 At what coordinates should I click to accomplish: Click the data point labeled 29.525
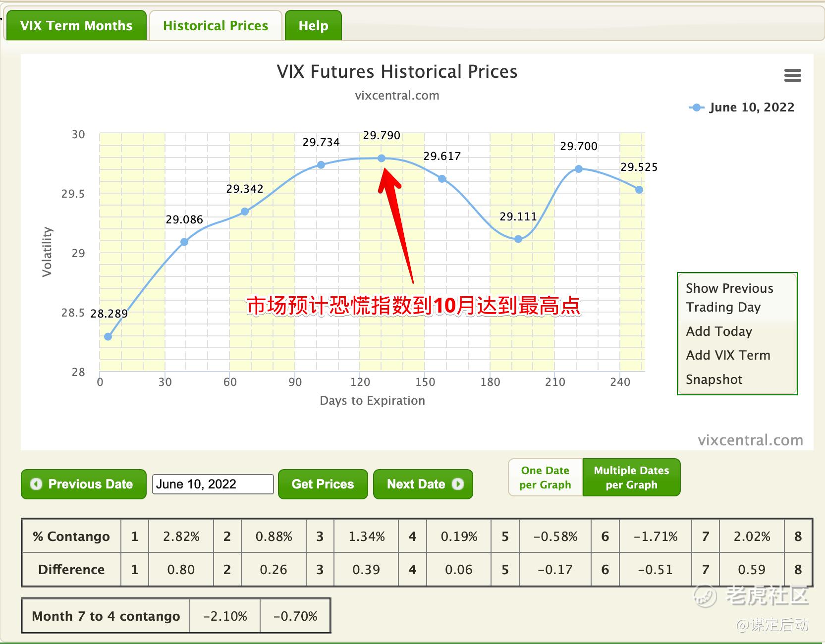(639, 190)
